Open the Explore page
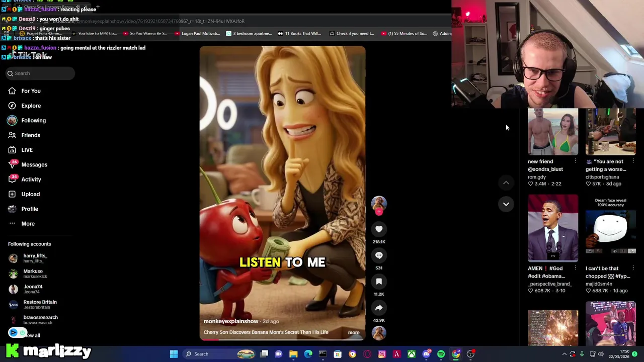644x362 pixels. [x=25, y=106]
